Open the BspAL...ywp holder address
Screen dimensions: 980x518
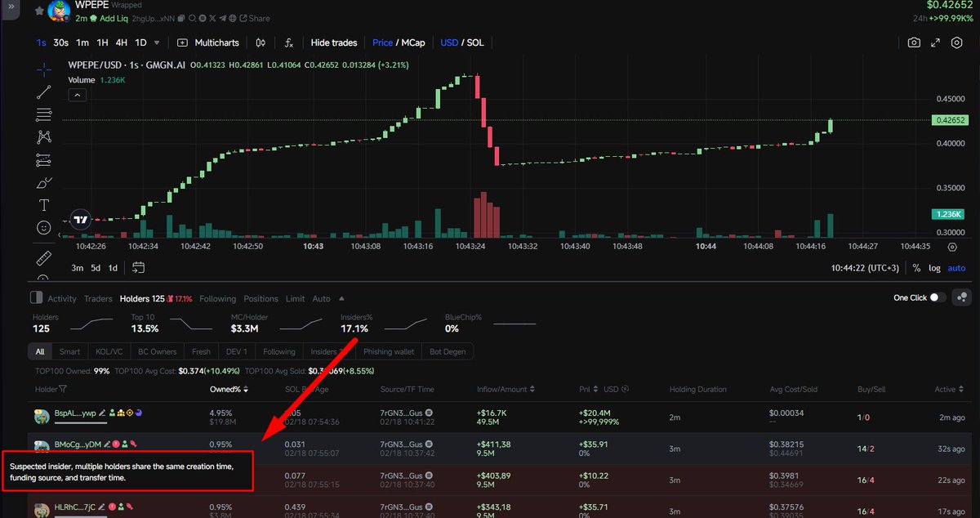click(75, 413)
